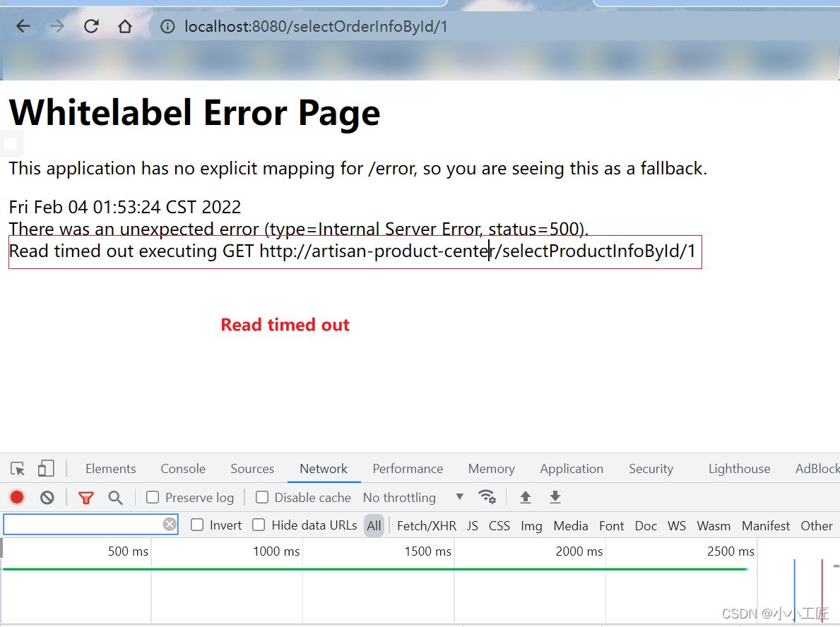This screenshot has height=627, width=840.
Task: Click the browser back arrow
Action: tap(23, 27)
